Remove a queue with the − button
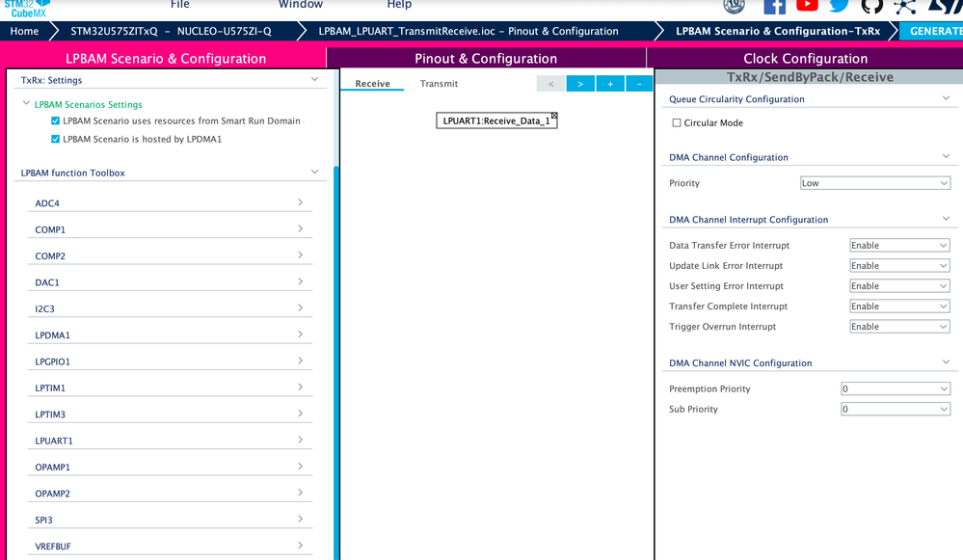963x560 pixels. pyautogui.click(x=639, y=84)
